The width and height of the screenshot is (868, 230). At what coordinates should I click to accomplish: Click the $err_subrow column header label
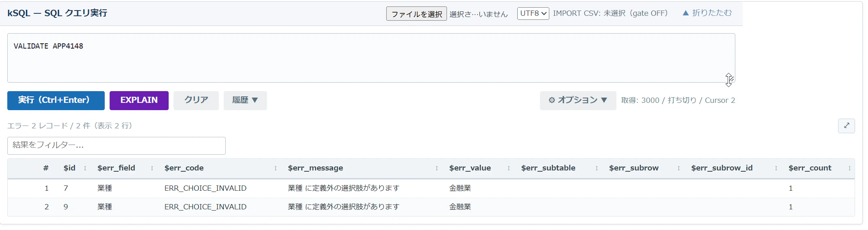[634, 168]
